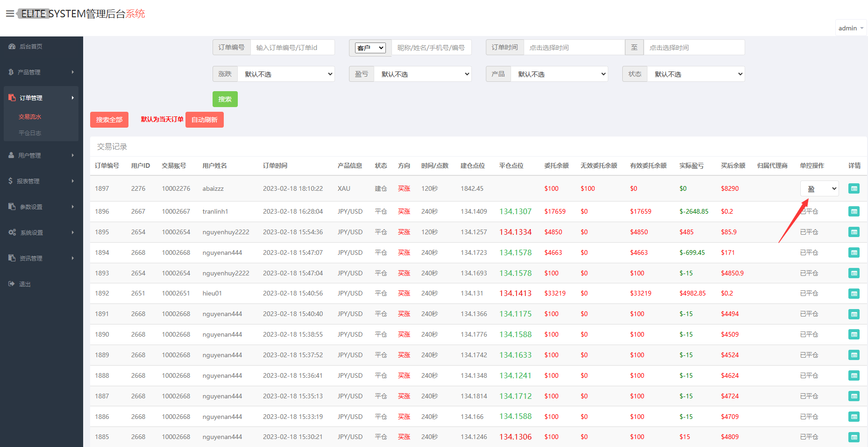Open the 资讯管理 sidebar icon
Viewport: 868px width, 447px height.
pyautogui.click(x=12, y=258)
